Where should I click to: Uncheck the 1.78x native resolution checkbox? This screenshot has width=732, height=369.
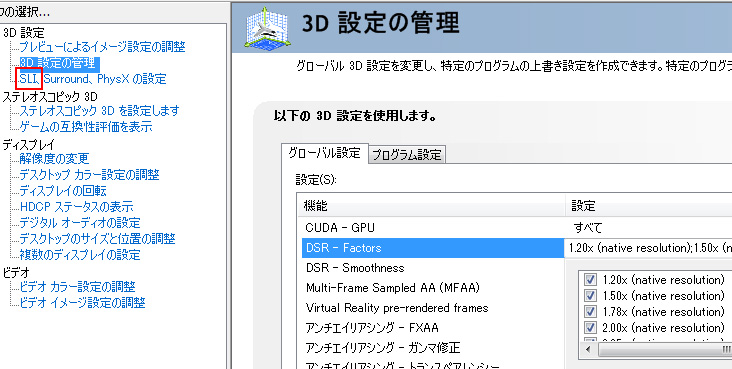(x=590, y=311)
